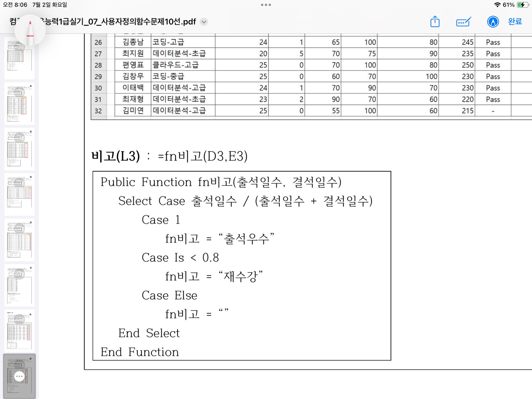Open the multitasking three-dot menu at top
532x399 pixels.
pyautogui.click(x=266, y=5)
